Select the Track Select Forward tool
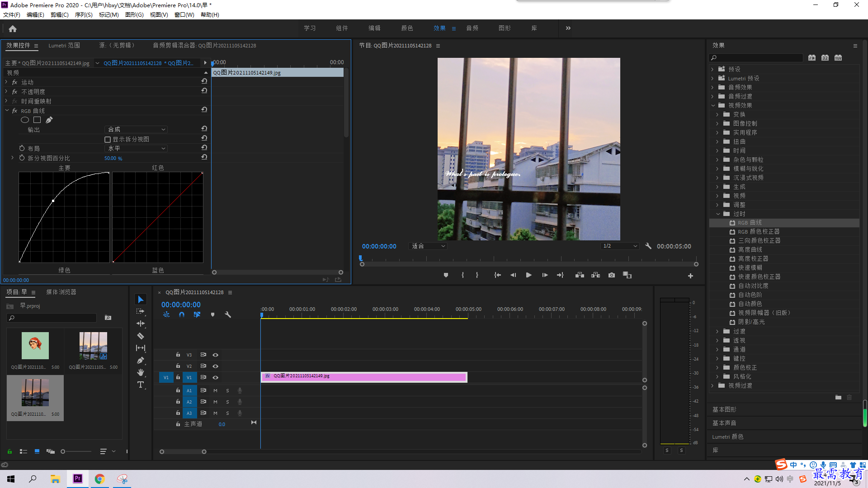This screenshot has width=868, height=488. click(x=141, y=311)
